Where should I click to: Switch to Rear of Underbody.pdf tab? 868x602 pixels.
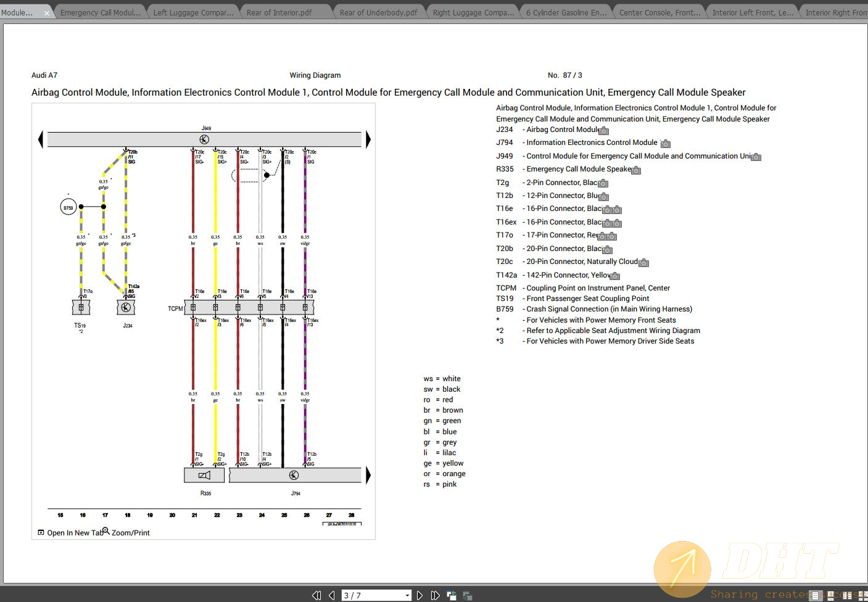coord(379,12)
